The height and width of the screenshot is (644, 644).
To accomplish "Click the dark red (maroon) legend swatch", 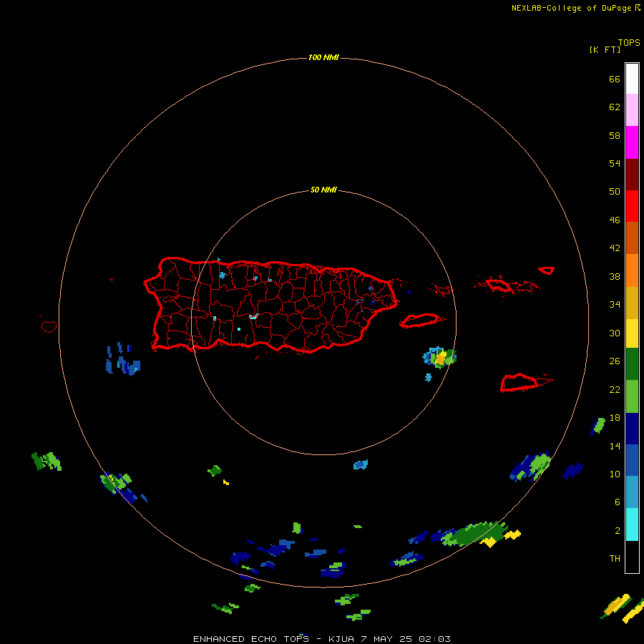I will (x=632, y=174).
